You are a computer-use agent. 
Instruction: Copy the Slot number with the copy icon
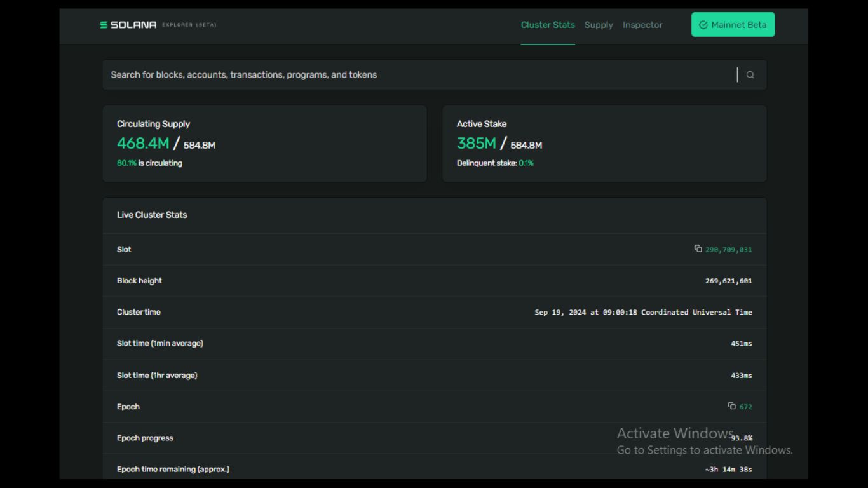[x=698, y=248]
